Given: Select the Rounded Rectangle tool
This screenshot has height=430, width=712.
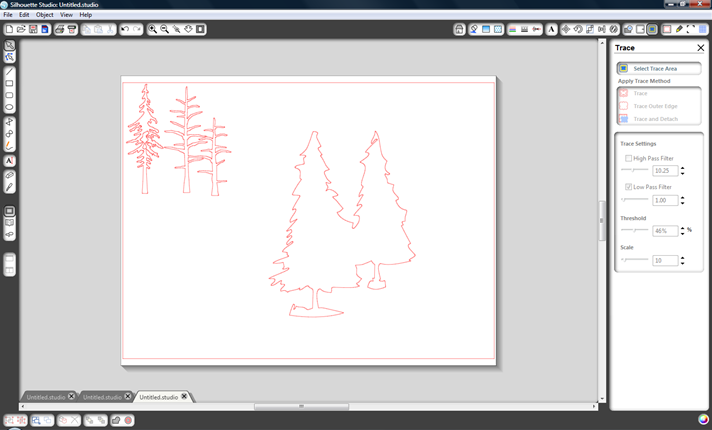Looking at the screenshot, I should 9,95.
